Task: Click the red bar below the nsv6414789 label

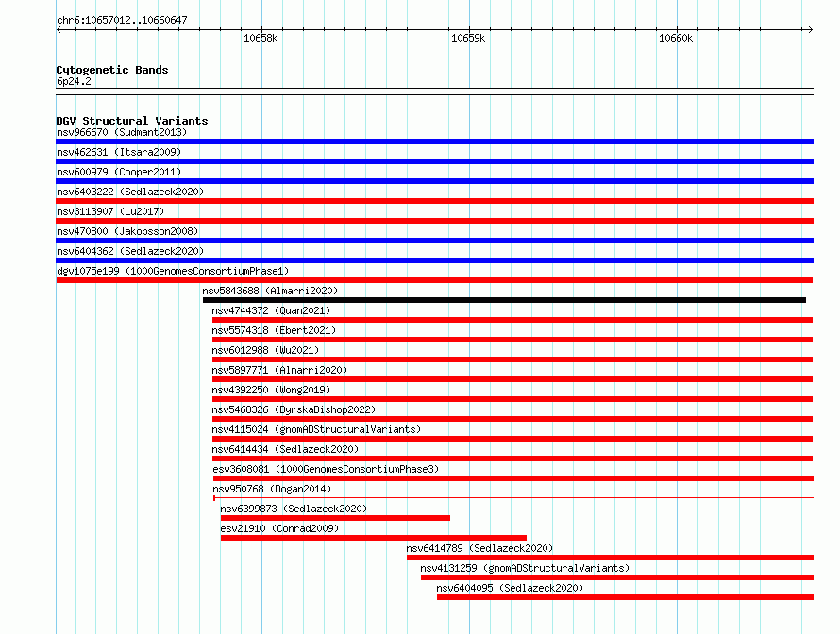Action: click(610, 558)
